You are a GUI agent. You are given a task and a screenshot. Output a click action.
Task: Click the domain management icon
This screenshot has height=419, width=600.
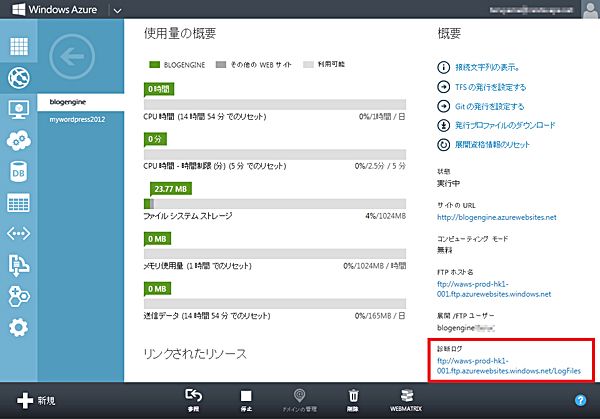coord(300,400)
